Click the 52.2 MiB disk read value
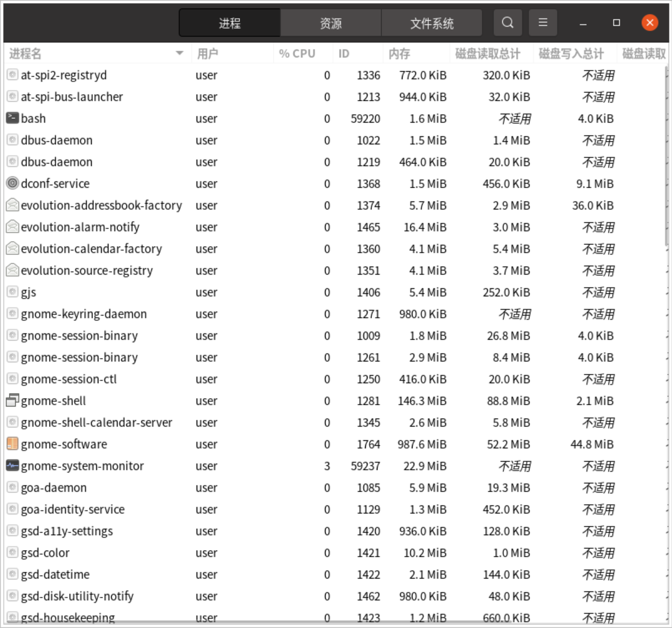The image size is (672, 628). coord(508,444)
